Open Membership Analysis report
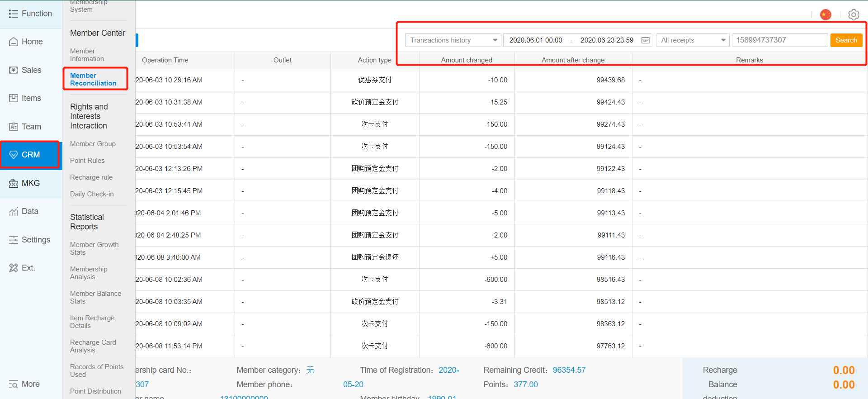The height and width of the screenshot is (399, 868). pyautogui.click(x=89, y=273)
